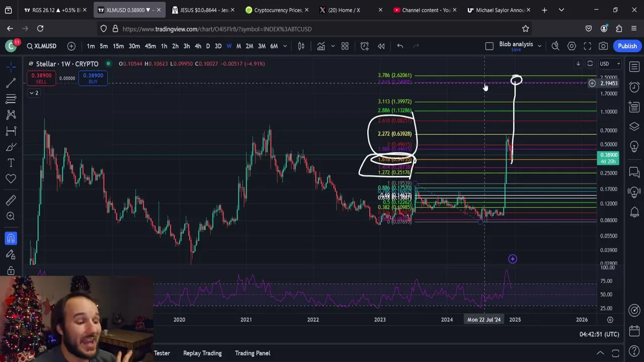
Task: Open the forecasting and measurement tools
Action: 11,131
